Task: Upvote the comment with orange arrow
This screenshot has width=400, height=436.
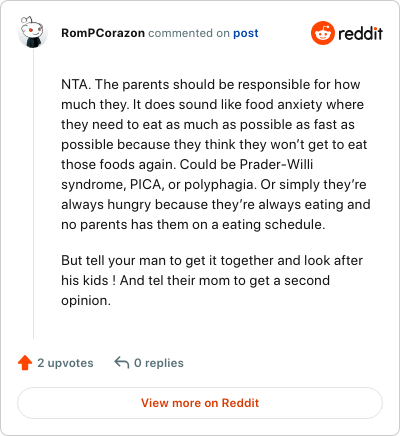Action: (25, 363)
